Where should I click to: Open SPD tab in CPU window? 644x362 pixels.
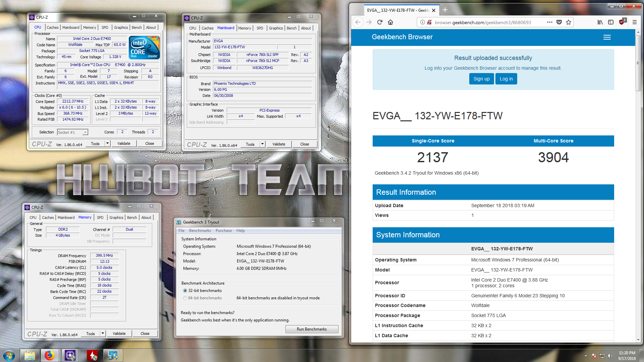pos(105,27)
